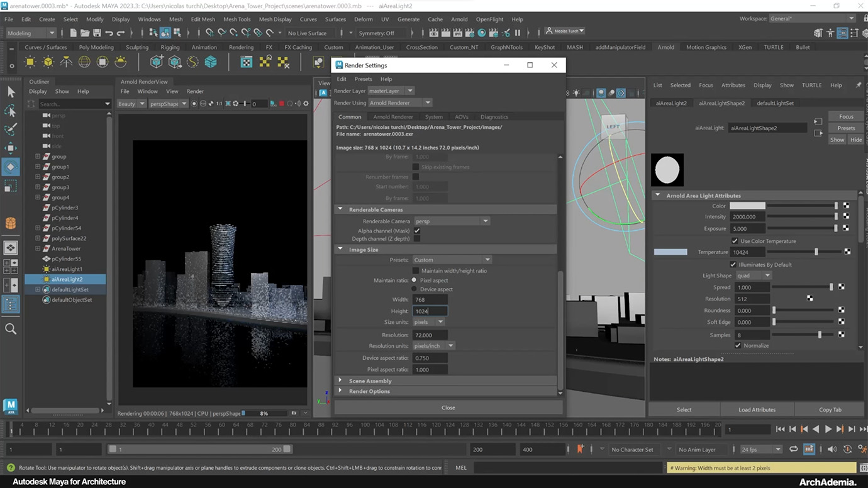868x488 pixels.
Task: Uncheck Alpha channel (Mask) checkbox
Action: coord(416,231)
